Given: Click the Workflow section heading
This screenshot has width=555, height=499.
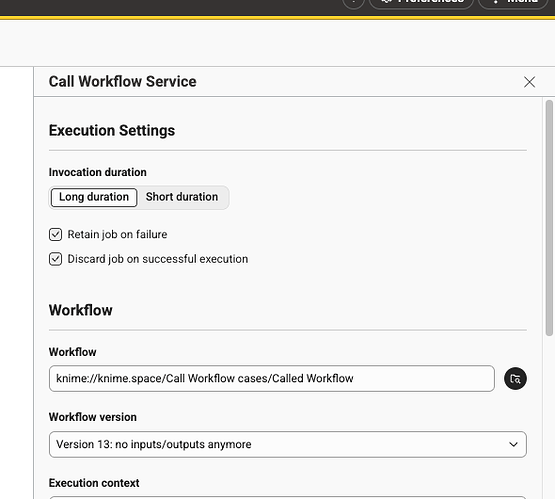Looking at the screenshot, I should click(x=81, y=310).
